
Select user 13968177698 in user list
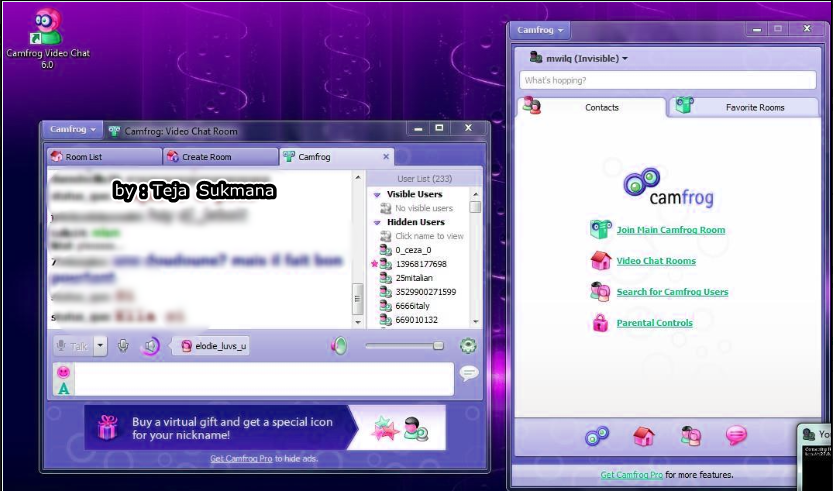421,264
